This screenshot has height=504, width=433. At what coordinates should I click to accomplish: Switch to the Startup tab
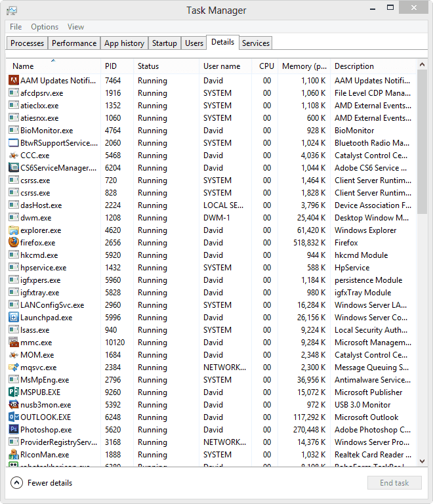click(165, 43)
